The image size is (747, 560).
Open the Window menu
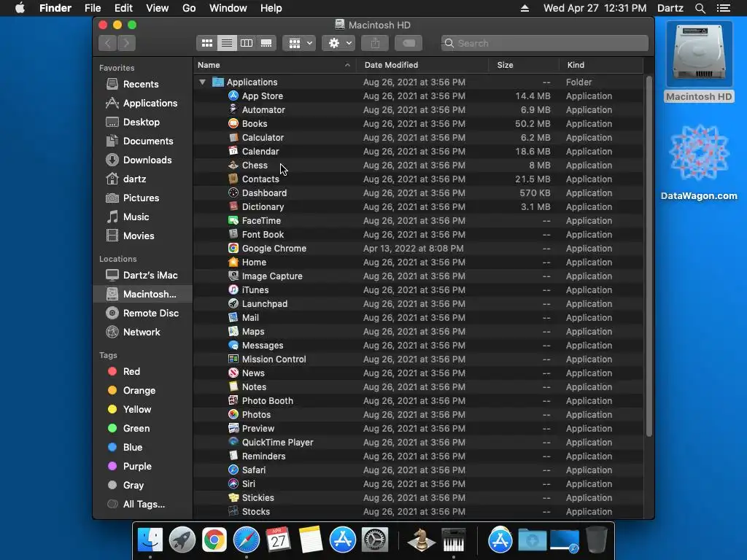(x=228, y=8)
